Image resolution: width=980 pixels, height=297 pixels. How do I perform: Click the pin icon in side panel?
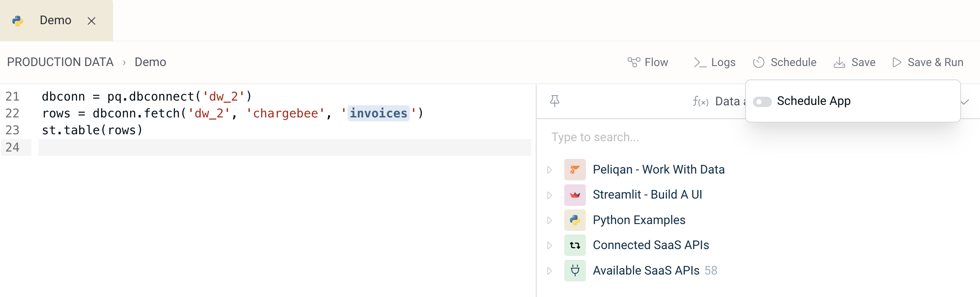(555, 101)
